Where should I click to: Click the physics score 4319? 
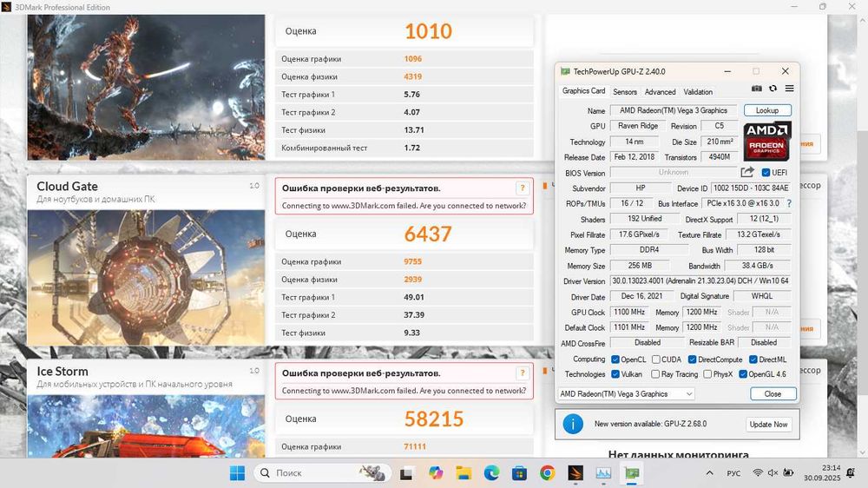point(412,76)
